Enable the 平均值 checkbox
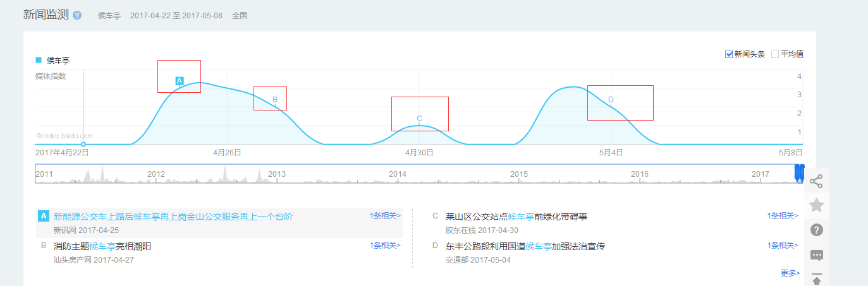Viewport: 868px width, 286px height. pyautogui.click(x=775, y=54)
